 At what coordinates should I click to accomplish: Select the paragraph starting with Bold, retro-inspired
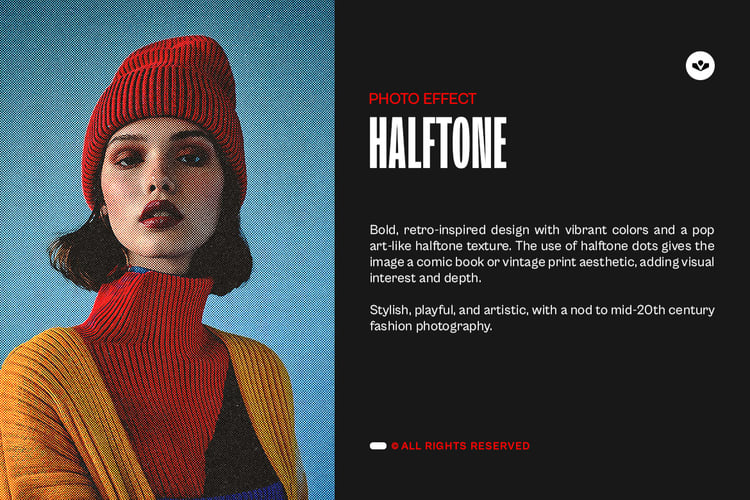tap(542, 254)
